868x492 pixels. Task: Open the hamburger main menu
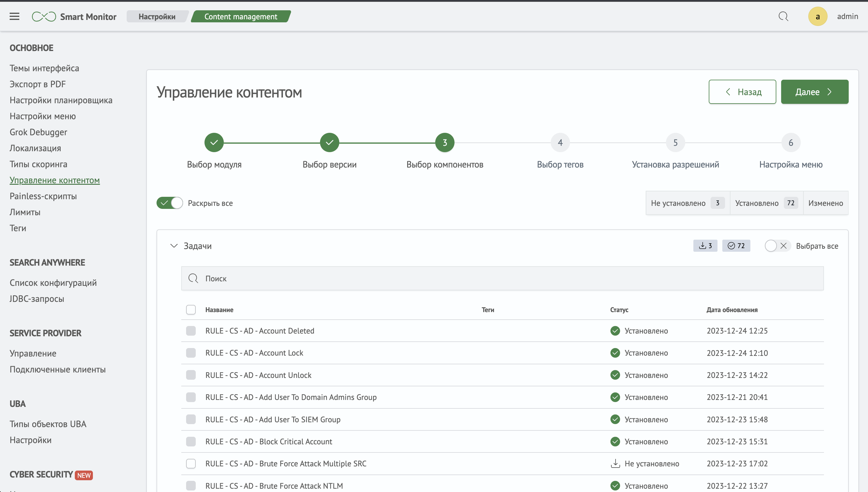click(x=14, y=17)
